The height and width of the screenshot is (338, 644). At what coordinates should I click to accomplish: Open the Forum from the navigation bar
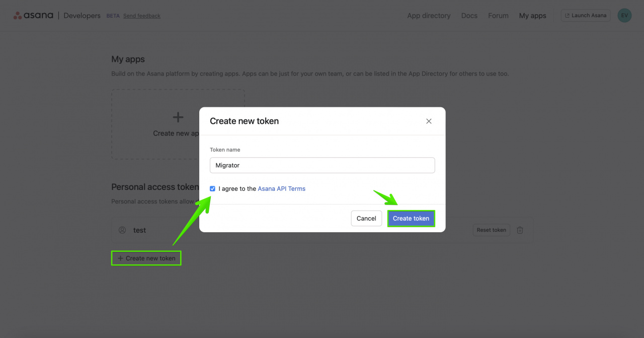(x=498, y=16)
